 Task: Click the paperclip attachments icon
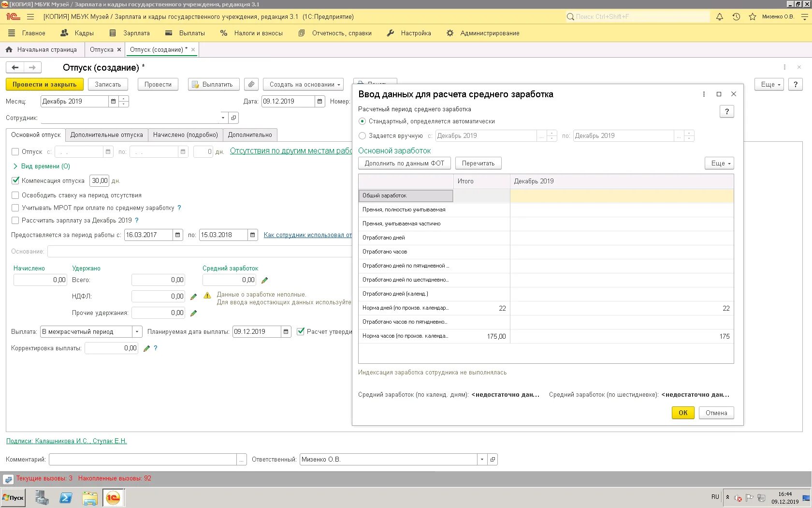click(x=251, y=84)
